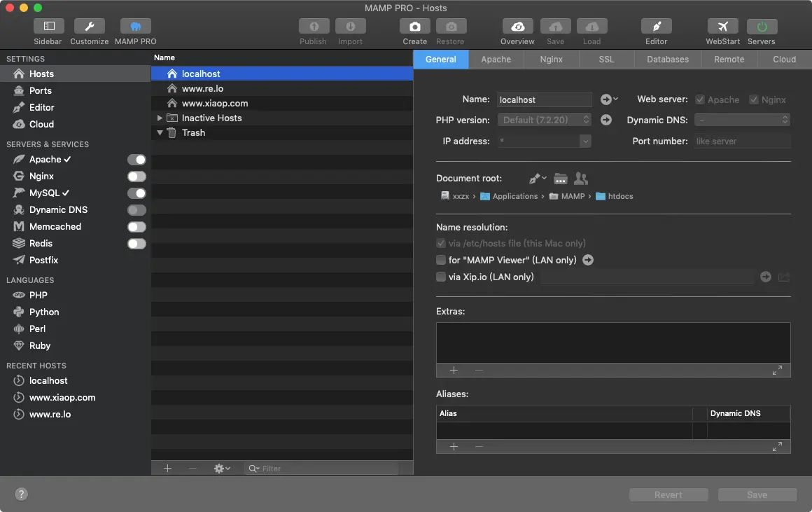This screenshot has height=512, width=812.
Task: Click the Servers power icon
Action: [762, 26]
